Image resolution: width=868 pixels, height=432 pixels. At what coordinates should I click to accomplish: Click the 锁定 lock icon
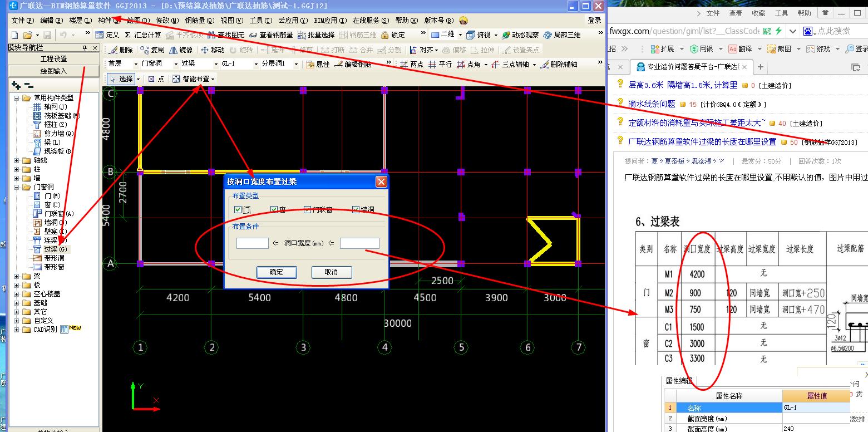point(393,35)
